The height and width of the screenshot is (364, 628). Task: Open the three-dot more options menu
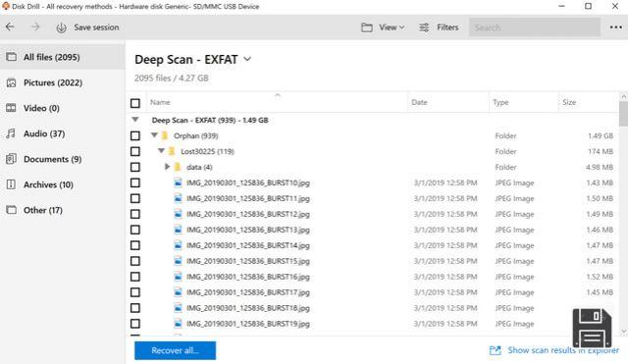click(615, 27)
